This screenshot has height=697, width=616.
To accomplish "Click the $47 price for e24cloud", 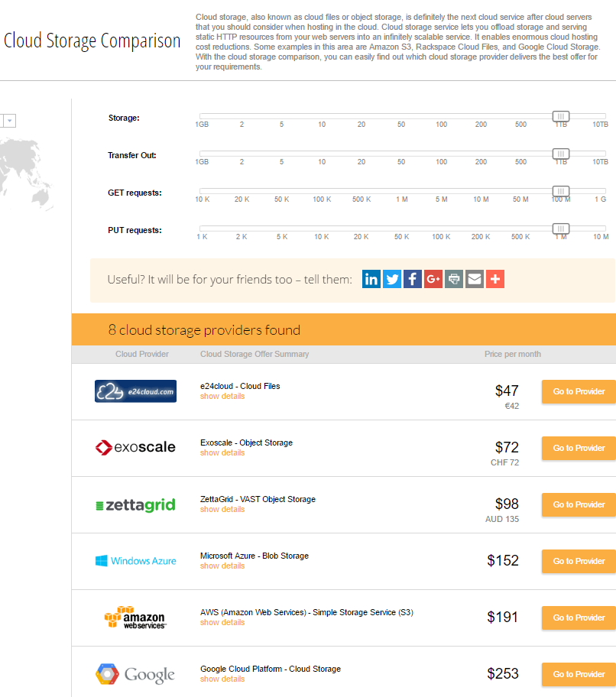I will 507,391.
